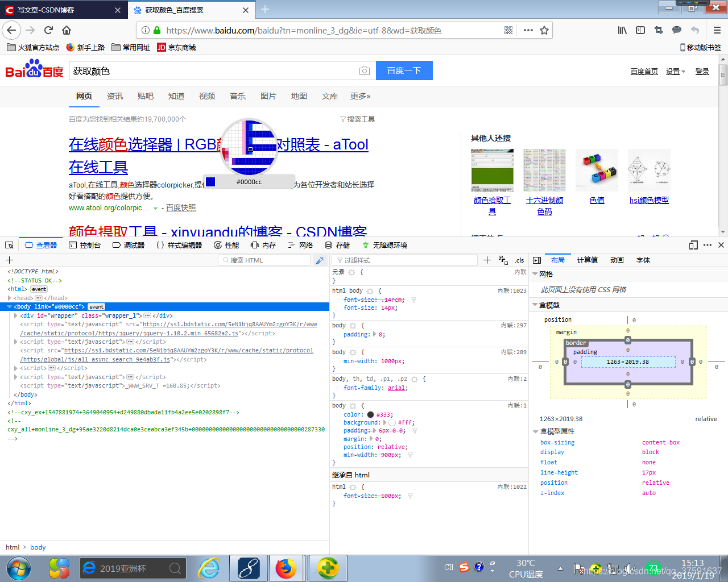The width and height of the screenshot is (728, 582).
Task: Click the chat bubble toolbar icon
Action: point(677,30)
